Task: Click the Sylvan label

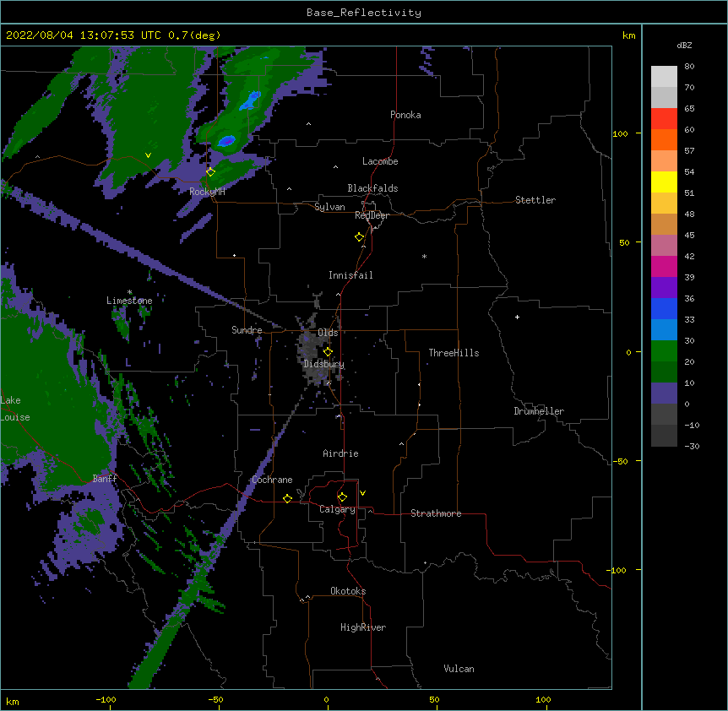Action: 329,207
